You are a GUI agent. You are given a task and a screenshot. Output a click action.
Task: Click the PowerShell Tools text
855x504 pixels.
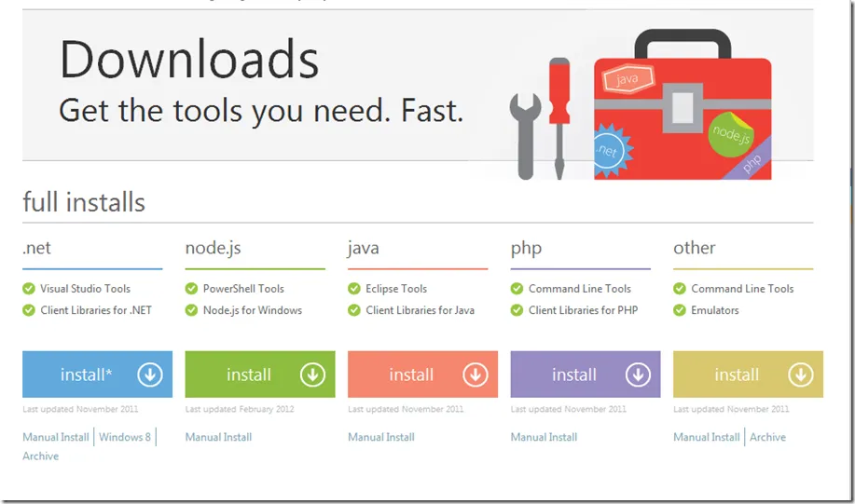(x=243, y=289)
